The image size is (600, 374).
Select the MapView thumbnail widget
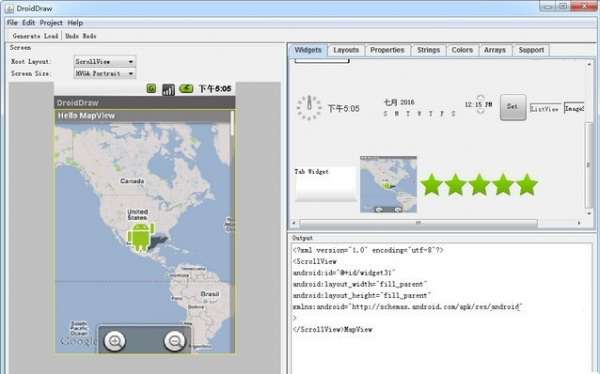pyautogui.click(x=388, y=184)
